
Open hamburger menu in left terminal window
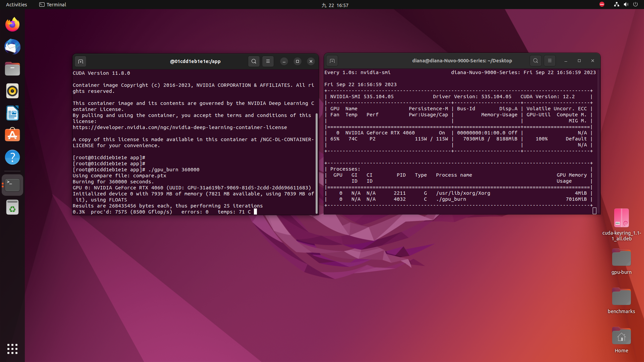268,61
